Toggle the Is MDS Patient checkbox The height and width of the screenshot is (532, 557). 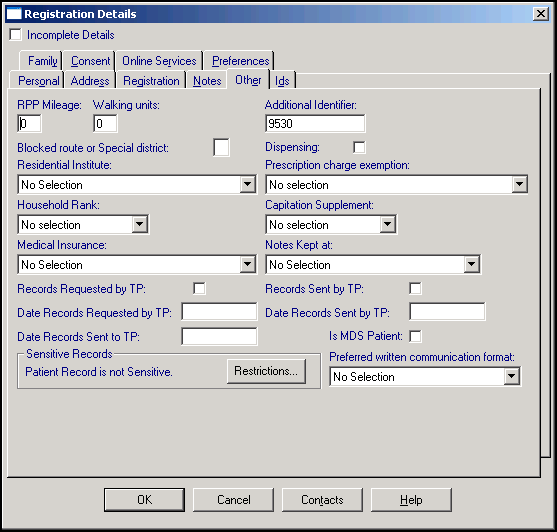(415, 336)
